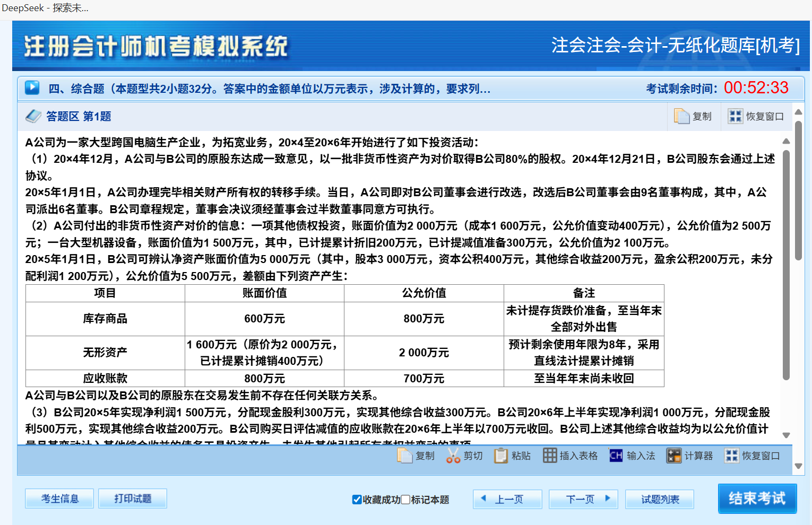Open the 计算器 calculator
This screenshot has height=525, width=812.
689,456
